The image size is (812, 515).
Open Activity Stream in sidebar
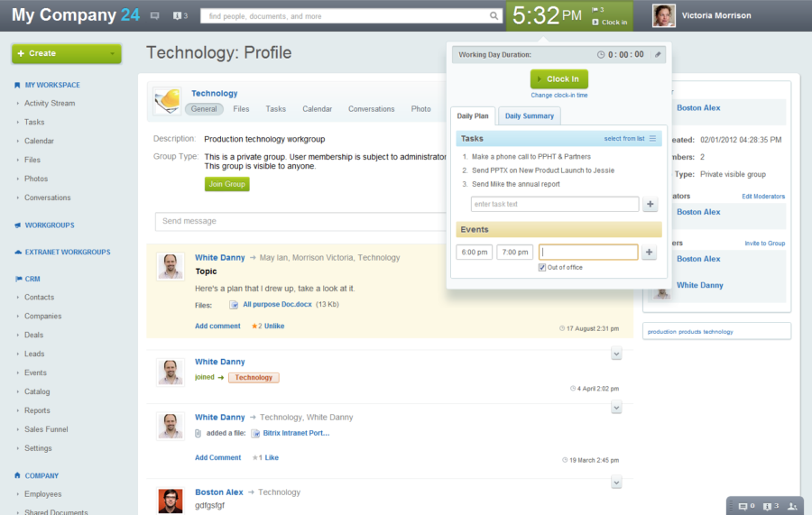pos(50,104)
